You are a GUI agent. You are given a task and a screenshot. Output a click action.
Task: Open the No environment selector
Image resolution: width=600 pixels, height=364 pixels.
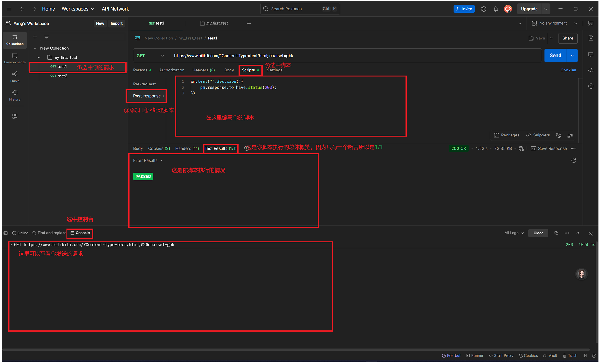pos(555,23)
